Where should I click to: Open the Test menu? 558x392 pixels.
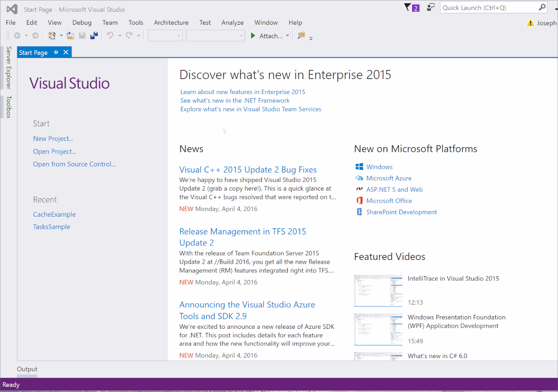tap(205, 22)
